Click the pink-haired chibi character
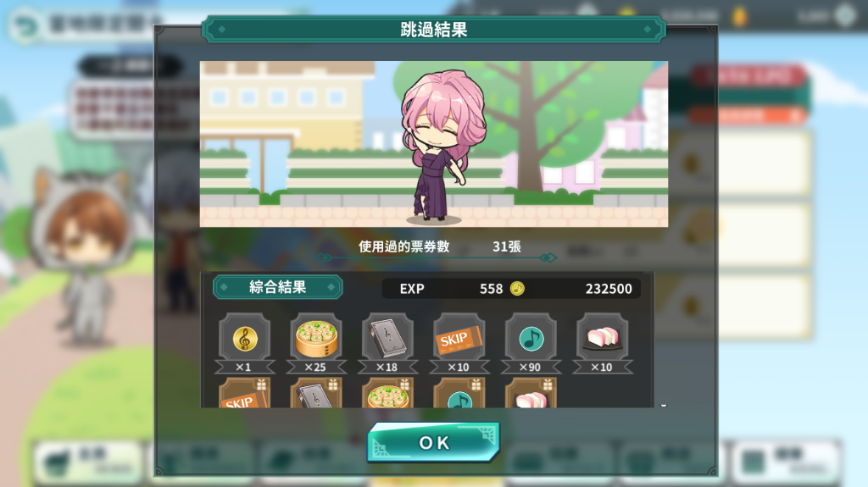This screenshot has width=868, height=487. point(440,147)
